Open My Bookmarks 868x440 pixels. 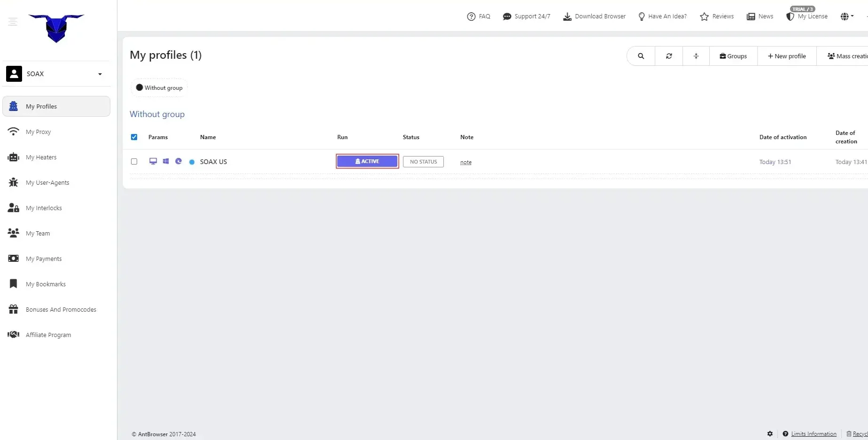coord(46,284)
